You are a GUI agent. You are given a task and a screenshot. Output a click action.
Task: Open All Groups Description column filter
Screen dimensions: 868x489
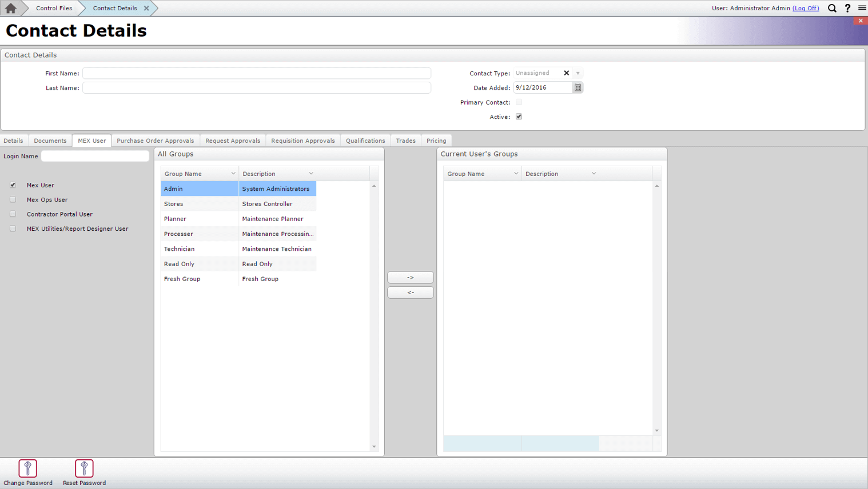(311, 174)
